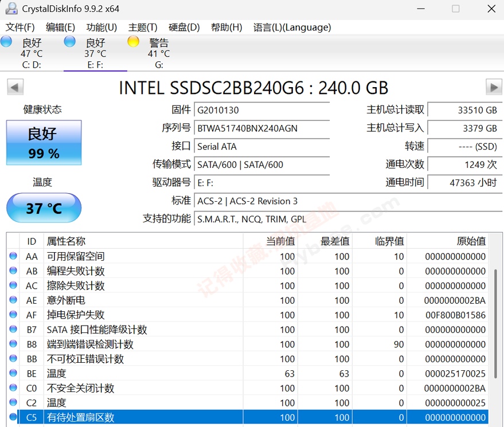The image size is (504, 427).
Task: Click transfer mode field SATA/600 | SATA/600
Action: pos(262,164)
